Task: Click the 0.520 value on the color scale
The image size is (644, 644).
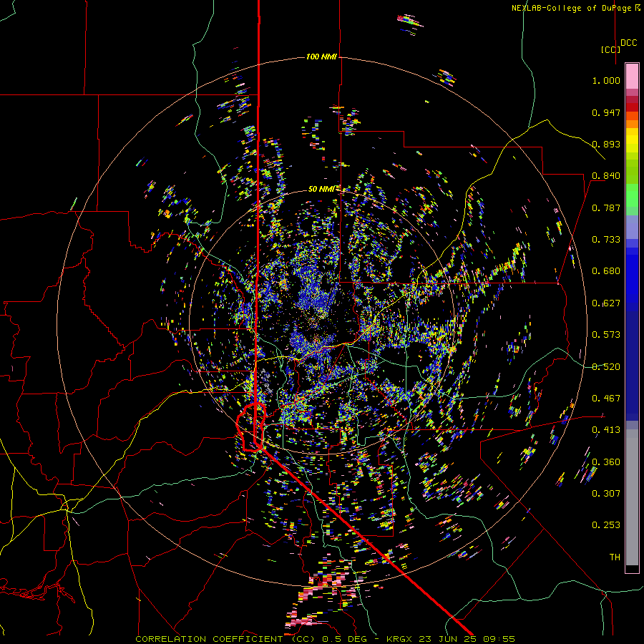Action: pos(606,367)
